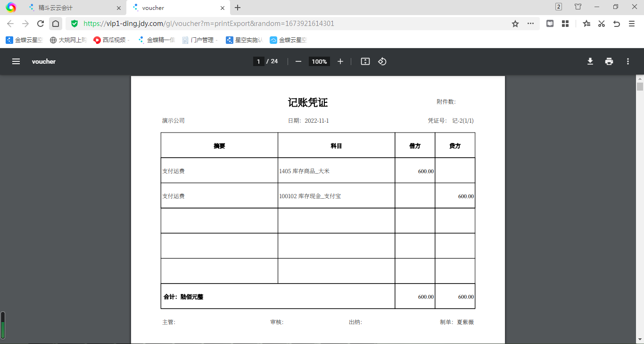The width and height of the screenshot is (644, 344).
Task: Bookmark this page with the star
Action: (515, 24)
